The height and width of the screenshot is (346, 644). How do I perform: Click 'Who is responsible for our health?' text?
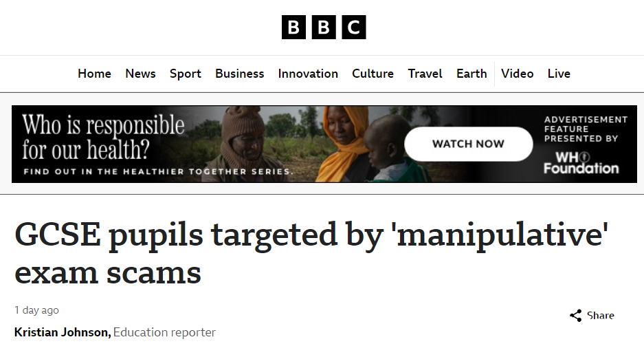(x=103, y=138)
